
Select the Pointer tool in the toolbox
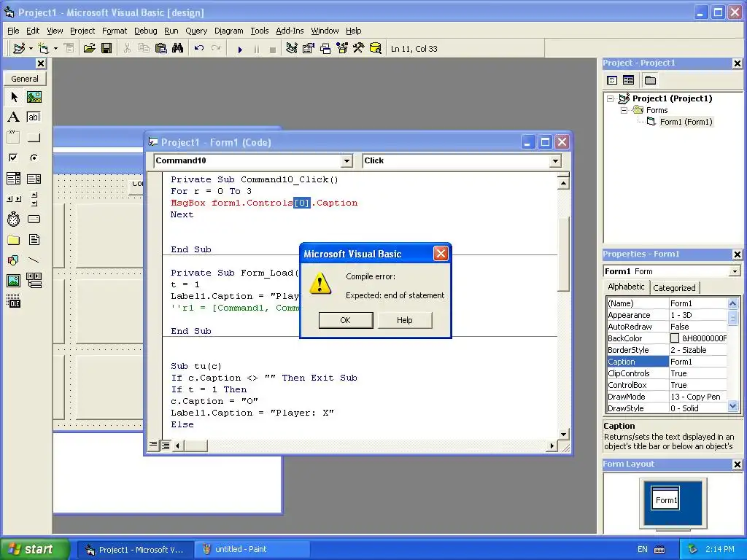(x=14, y=97)
